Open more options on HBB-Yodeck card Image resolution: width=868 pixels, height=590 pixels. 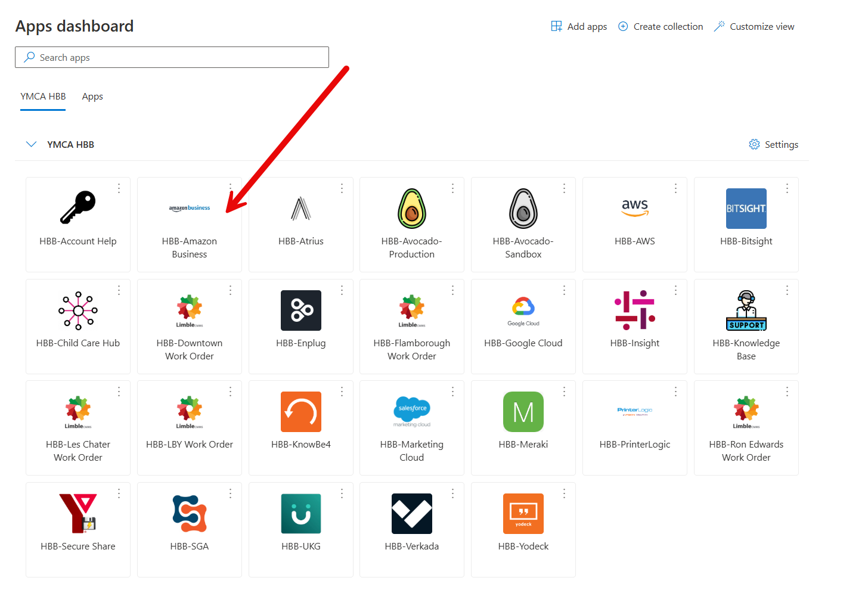coord(565,493)
